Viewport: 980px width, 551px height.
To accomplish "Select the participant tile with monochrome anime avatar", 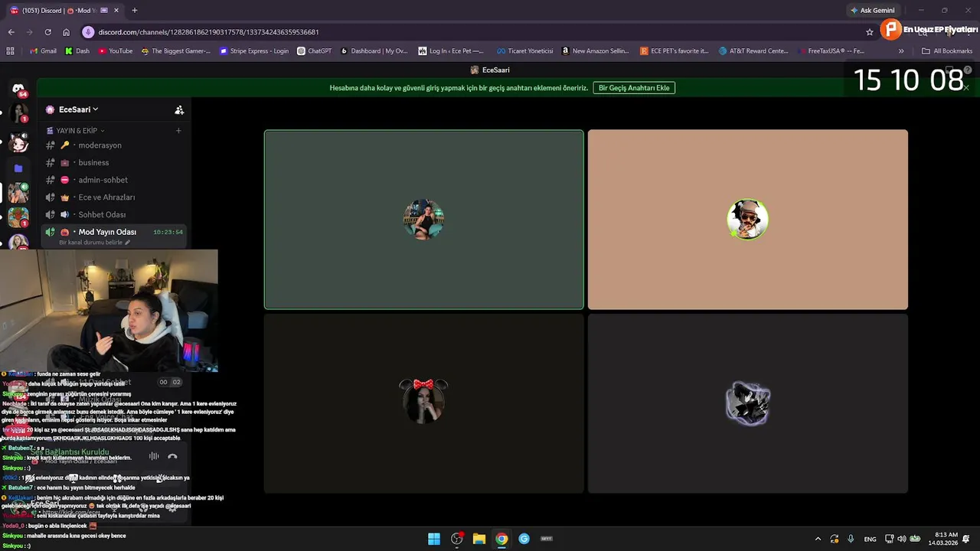I will [748, 403].
